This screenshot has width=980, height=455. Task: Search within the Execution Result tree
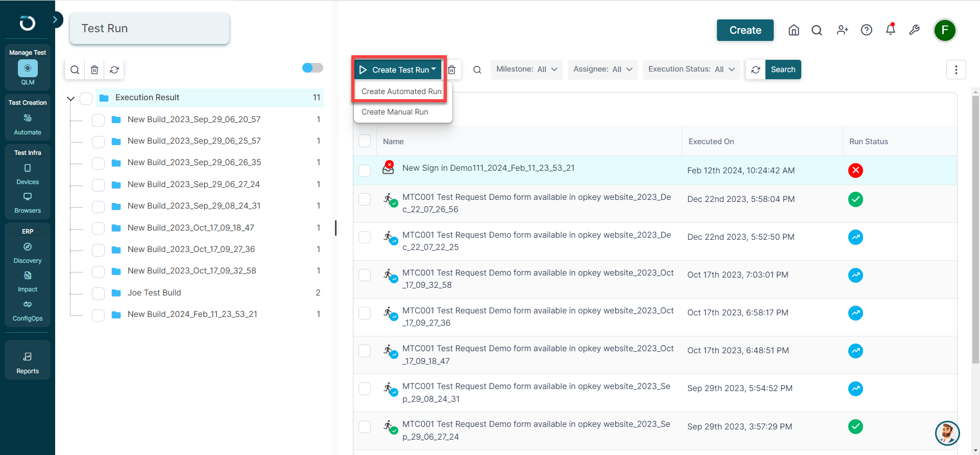[x=75, y=70]
